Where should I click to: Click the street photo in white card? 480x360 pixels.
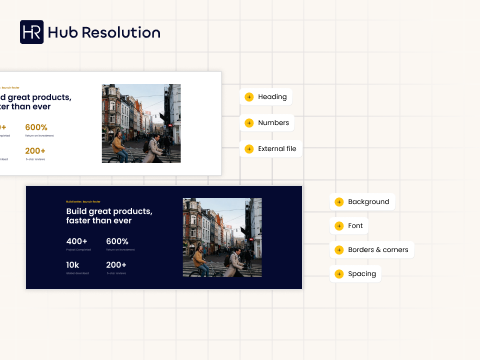141,123
